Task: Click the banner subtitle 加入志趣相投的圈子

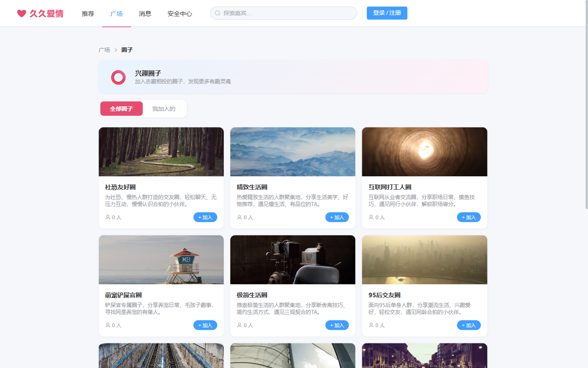Action: (x=183, y=81)
